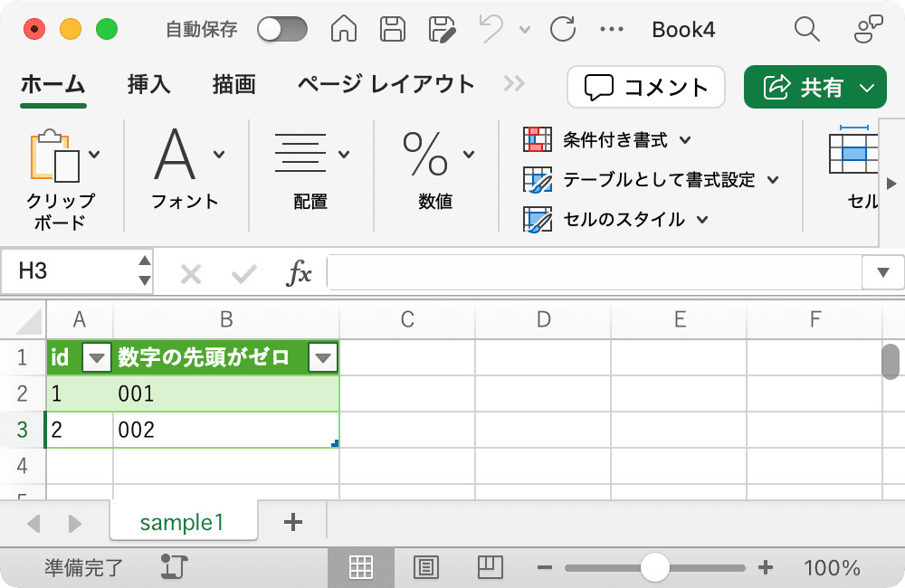905x588 pixels.
Task: Expand the 数値 dropdown arrow
Action: [x=469, y=154]
